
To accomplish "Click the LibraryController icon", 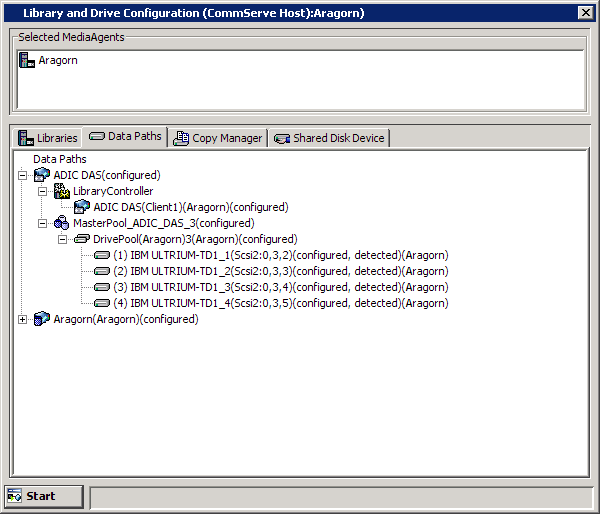I will 62,191.
